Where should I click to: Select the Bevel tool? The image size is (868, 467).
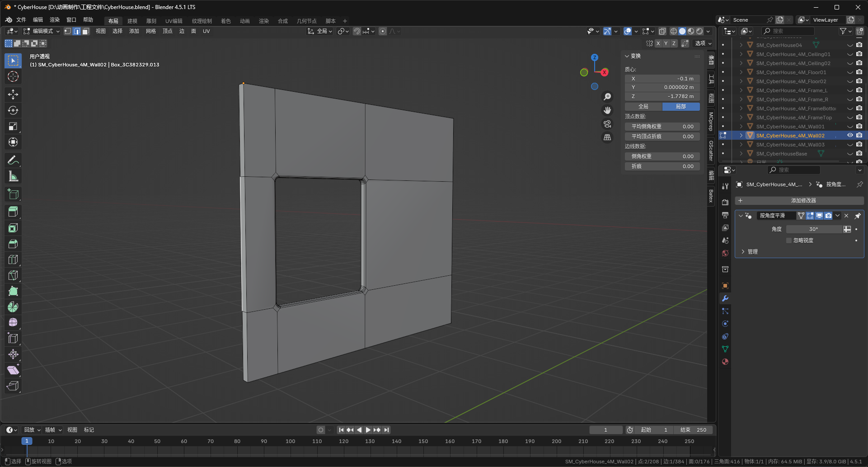[13, 244]
